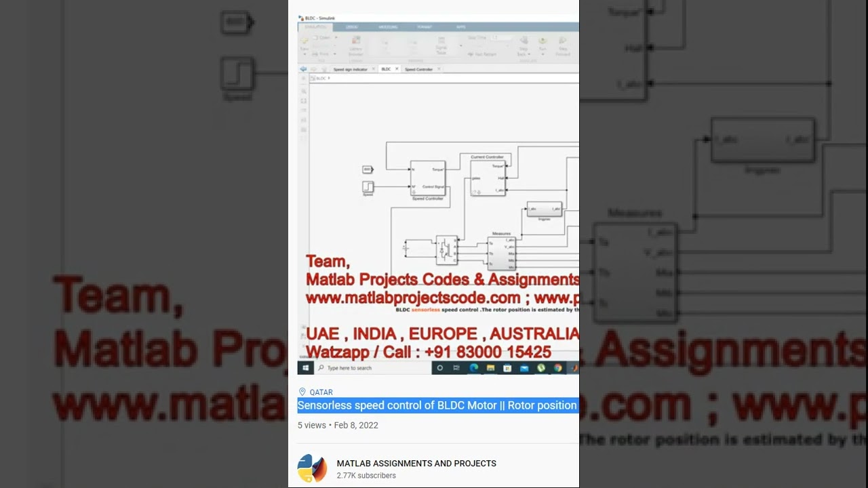
Task: Close the Speed sign indicator tab
Action: click(372, 69)
